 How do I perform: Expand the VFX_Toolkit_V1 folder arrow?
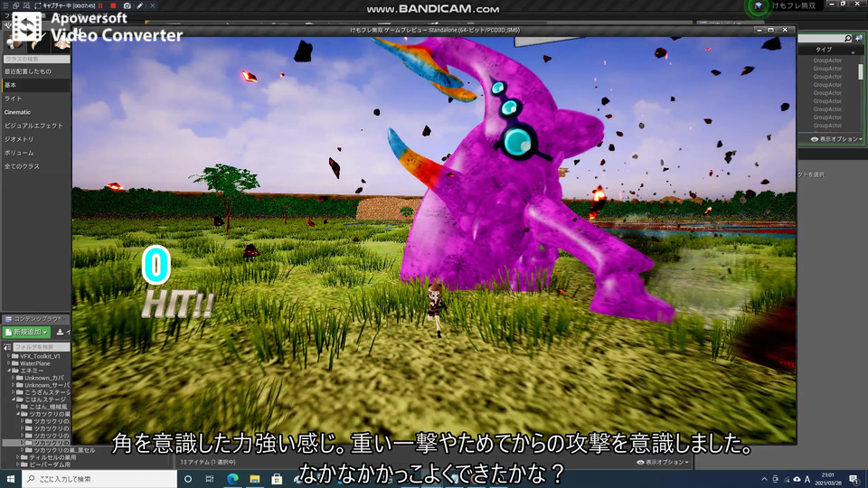pyautogui.click(x=9, y=356)
